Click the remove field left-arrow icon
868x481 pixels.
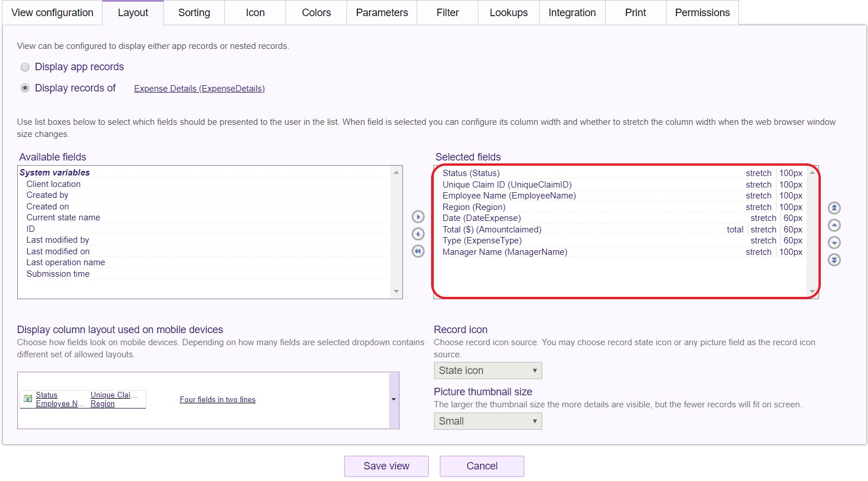[x=418, y=234]
